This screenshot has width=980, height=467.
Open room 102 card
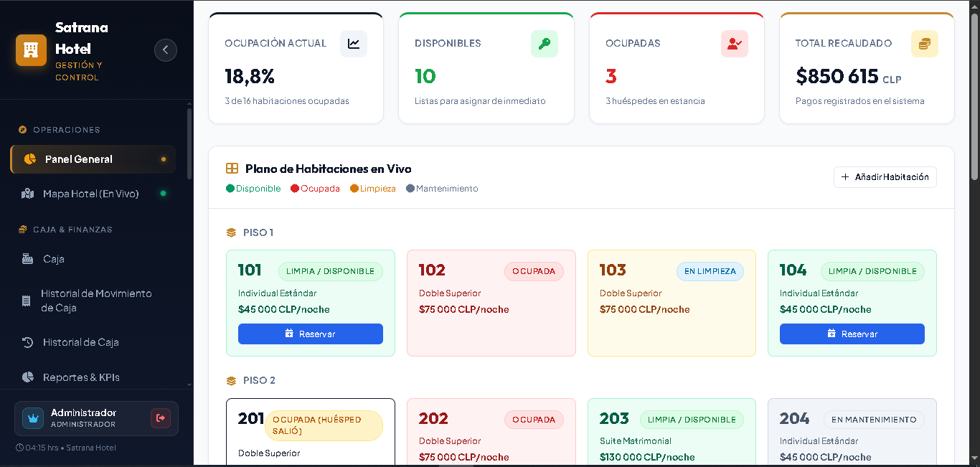click(x=491, y=303)
